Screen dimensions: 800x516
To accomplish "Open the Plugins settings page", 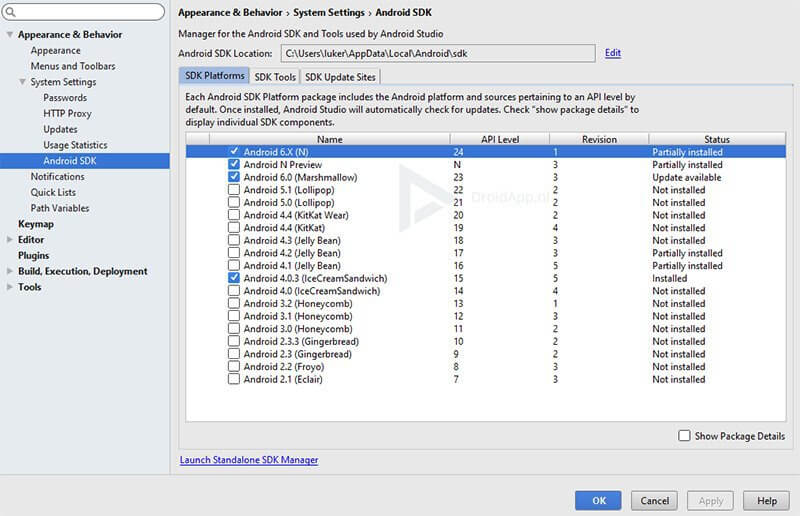I will click(x=33, y=256).
